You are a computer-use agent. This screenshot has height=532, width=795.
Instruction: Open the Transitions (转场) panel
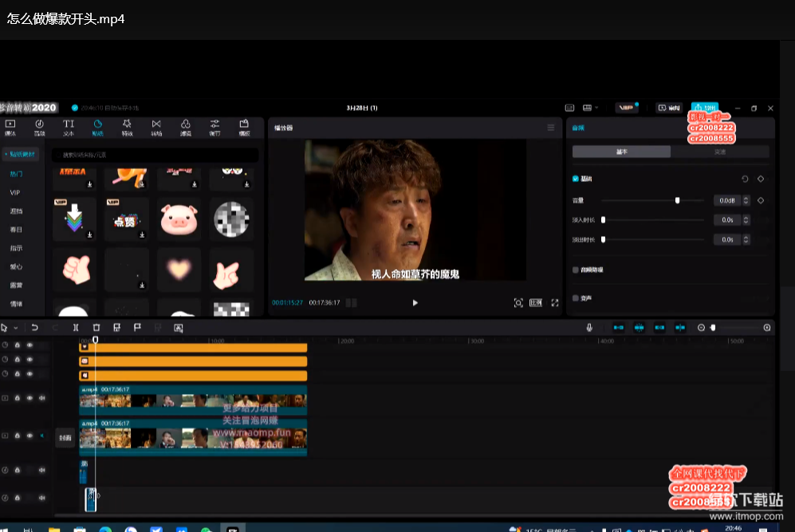coord(156,127)
